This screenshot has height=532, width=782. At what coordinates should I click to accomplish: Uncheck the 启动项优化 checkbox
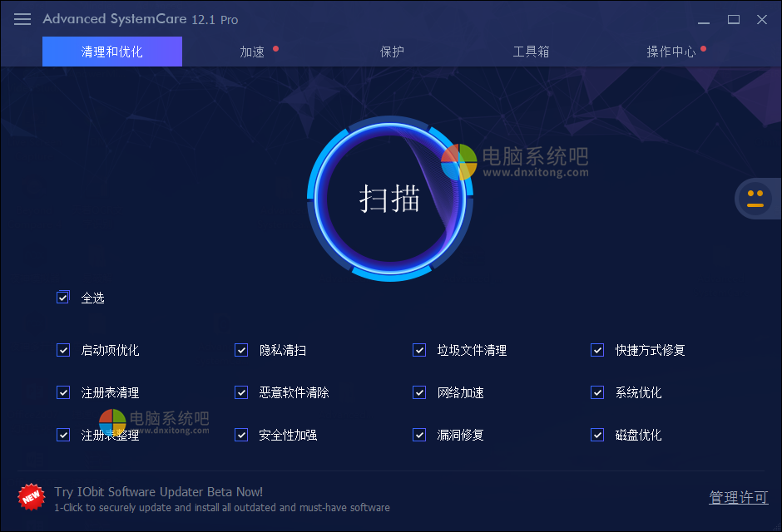point(63,350)
